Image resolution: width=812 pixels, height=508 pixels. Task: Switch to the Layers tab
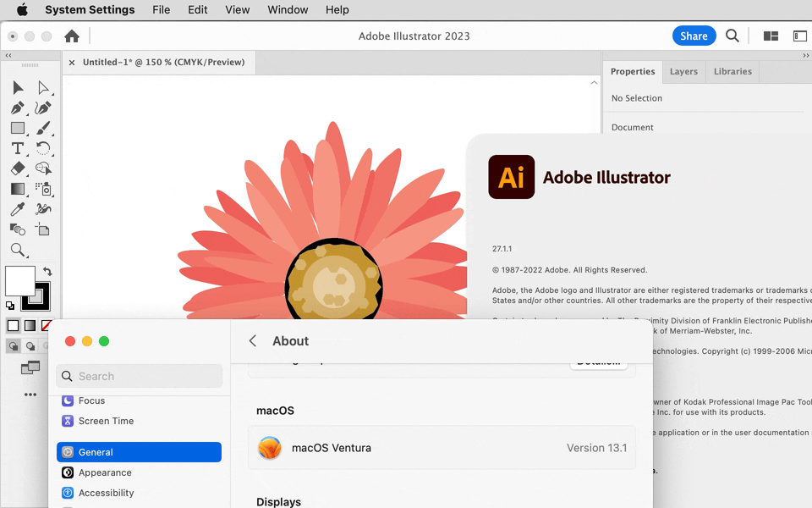tap(683, 71)
